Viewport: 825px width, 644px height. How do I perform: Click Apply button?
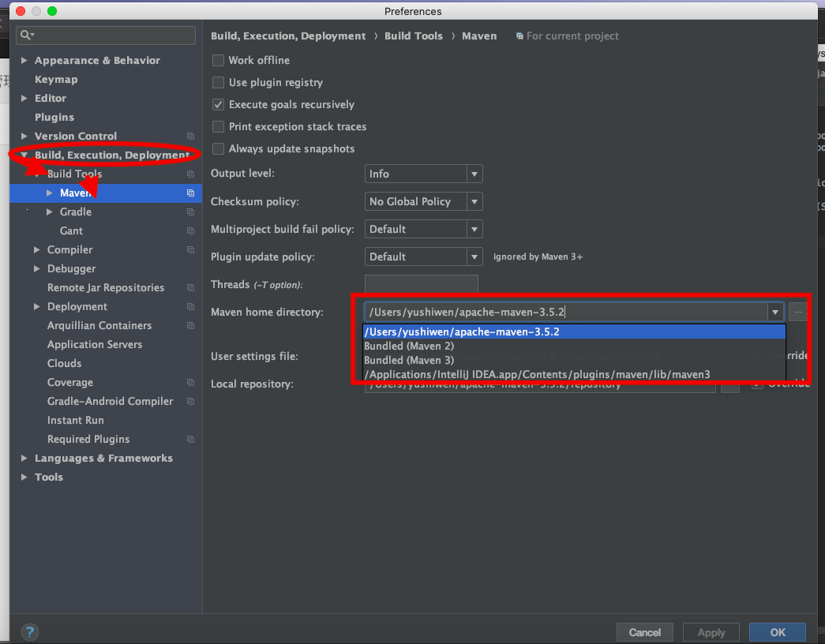click(711, 632)
